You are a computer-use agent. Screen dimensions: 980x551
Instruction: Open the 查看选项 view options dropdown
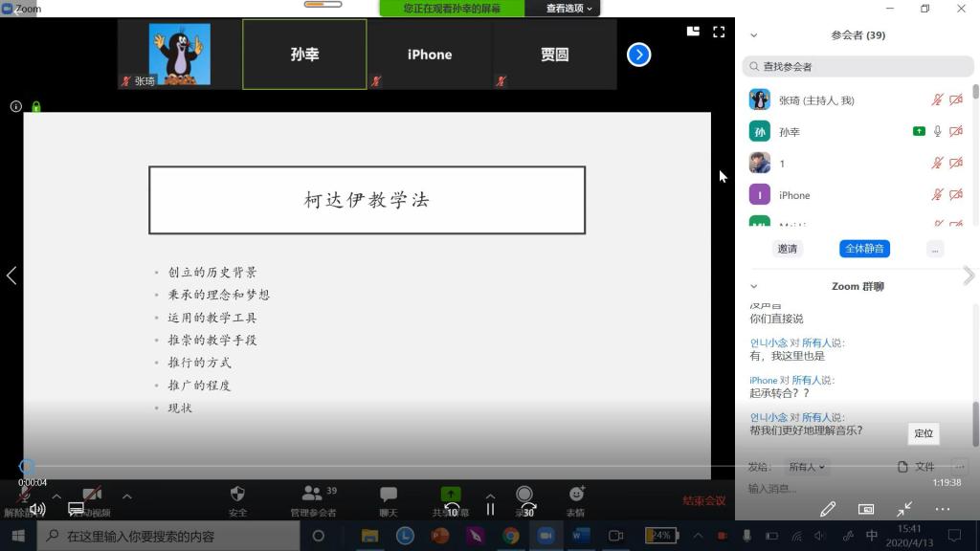568,8
